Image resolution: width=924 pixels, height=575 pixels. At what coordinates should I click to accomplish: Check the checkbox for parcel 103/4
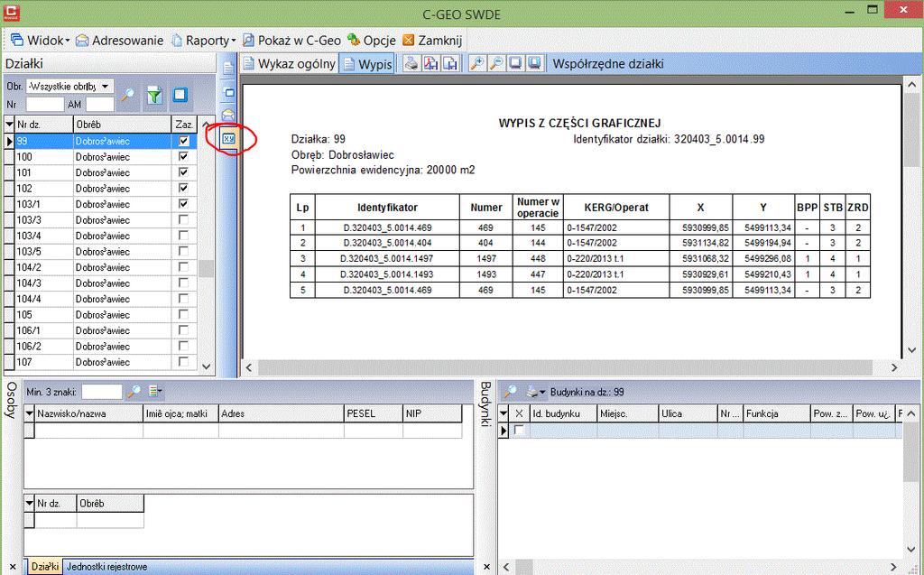coord(184,236)
